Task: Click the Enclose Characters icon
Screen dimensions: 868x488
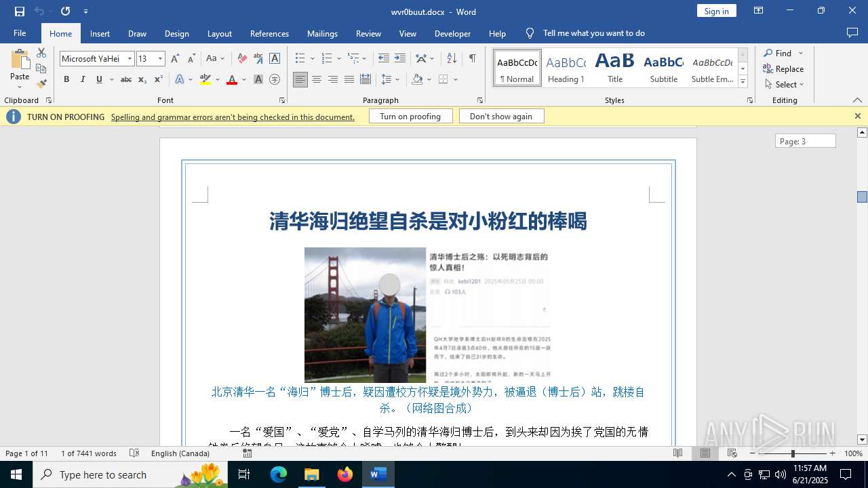Action: tap(275, 79)
